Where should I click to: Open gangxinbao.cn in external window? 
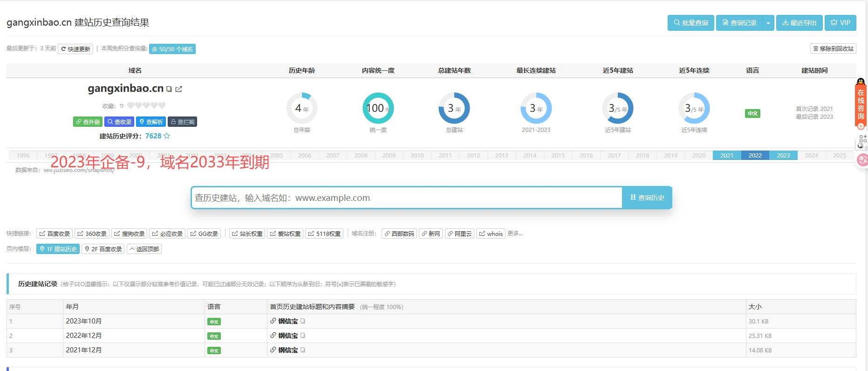click(x=178, y=89)
